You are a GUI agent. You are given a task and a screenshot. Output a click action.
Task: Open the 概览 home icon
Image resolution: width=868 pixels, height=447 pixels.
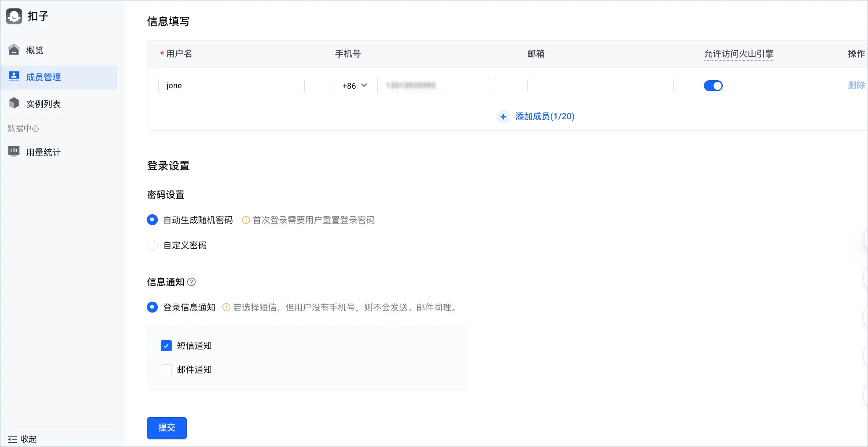(x=14, y=50)
